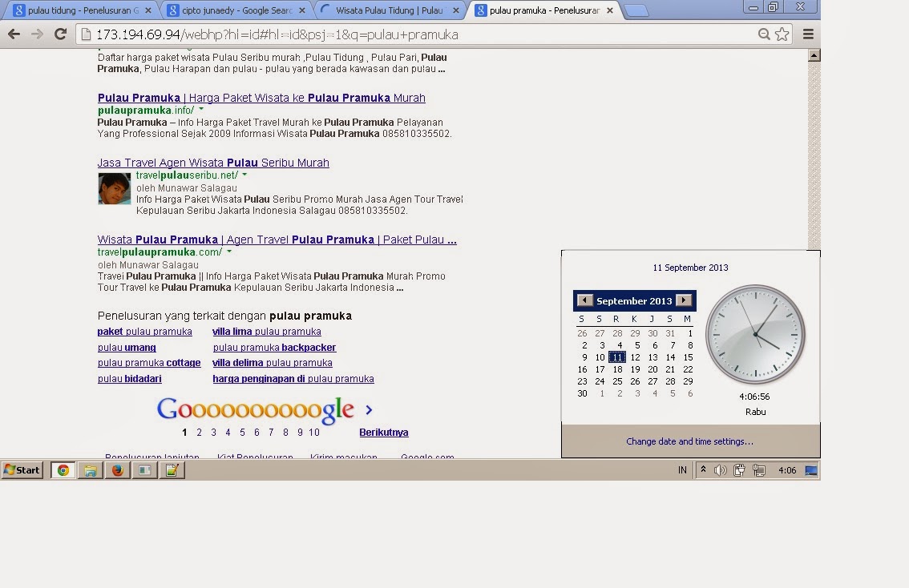Close the 'pulau tidung' tab
The image size is (909, 588).
pos(147,10)
